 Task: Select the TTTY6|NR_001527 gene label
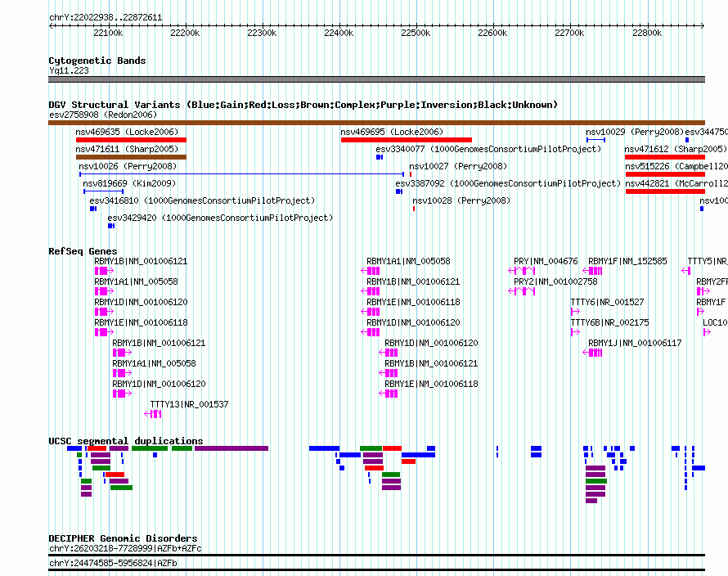(607, 303)
